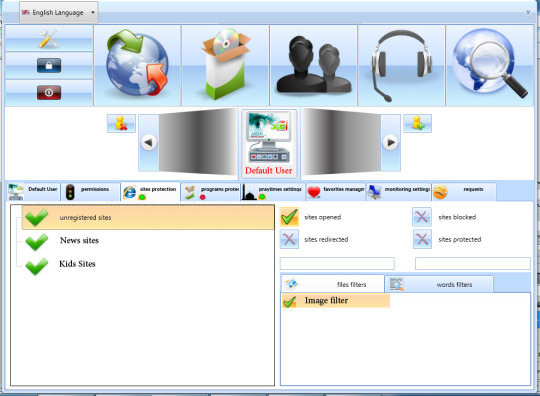
Task: Click the mosque icon on praytimes tab
Action: (248, 192)
